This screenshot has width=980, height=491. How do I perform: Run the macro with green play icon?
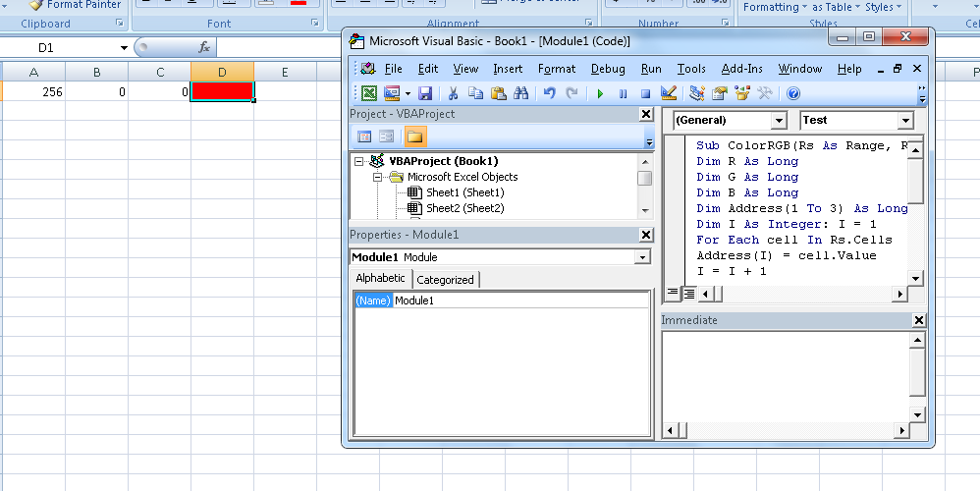click(600, 93)
